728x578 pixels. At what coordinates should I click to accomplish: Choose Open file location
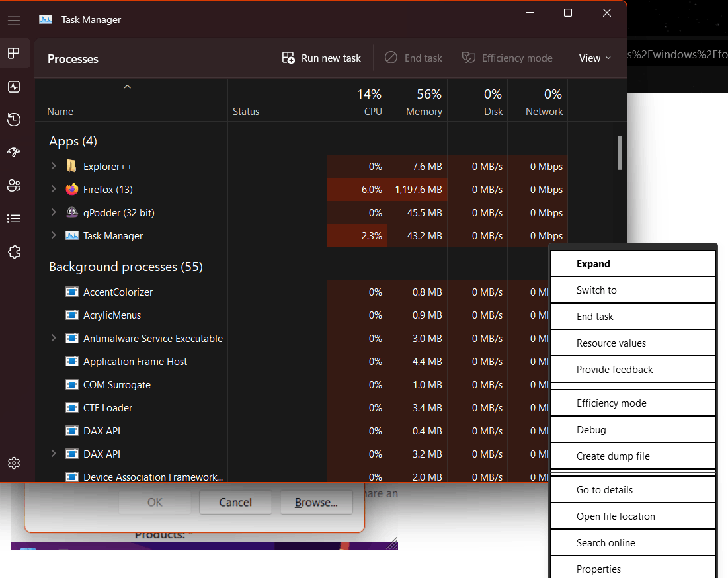point(633,516)
